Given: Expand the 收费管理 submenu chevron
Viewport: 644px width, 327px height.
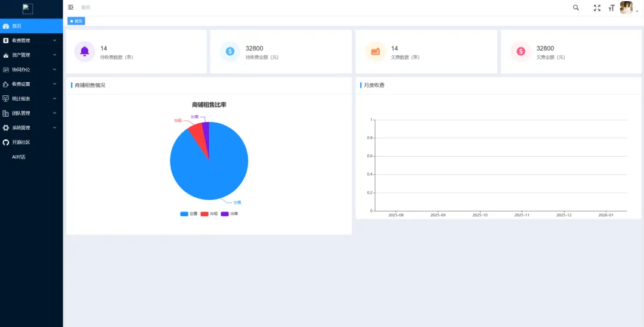Looking at the screenshot, I should click(x=55, y=41).
